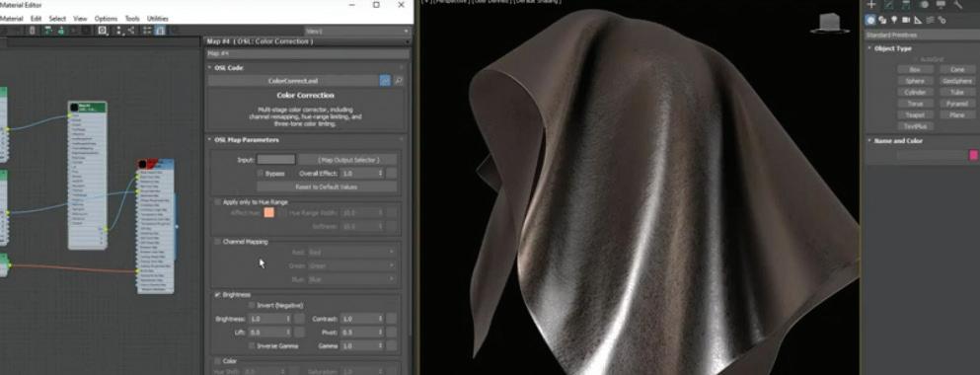Screen dimensions: 980x375
Task: Click the OSL file search magnifier icon
Action: 398,81
